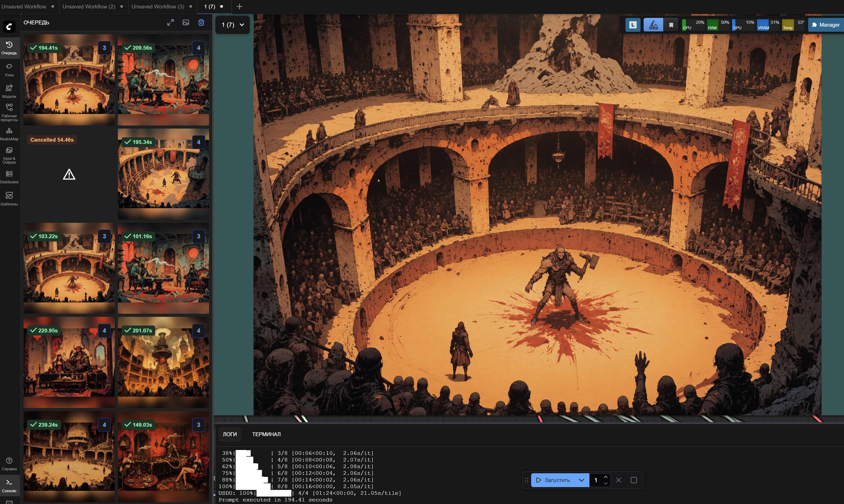Expand the Запустить run options arrow
Image resolution: width=844 pixels, height=504 pixels.
tap(581, 480)
